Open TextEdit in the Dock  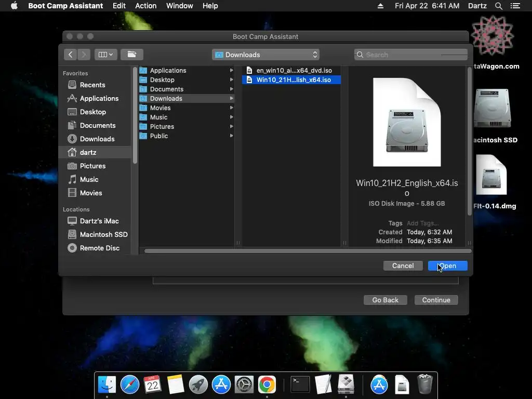point(323,385)
